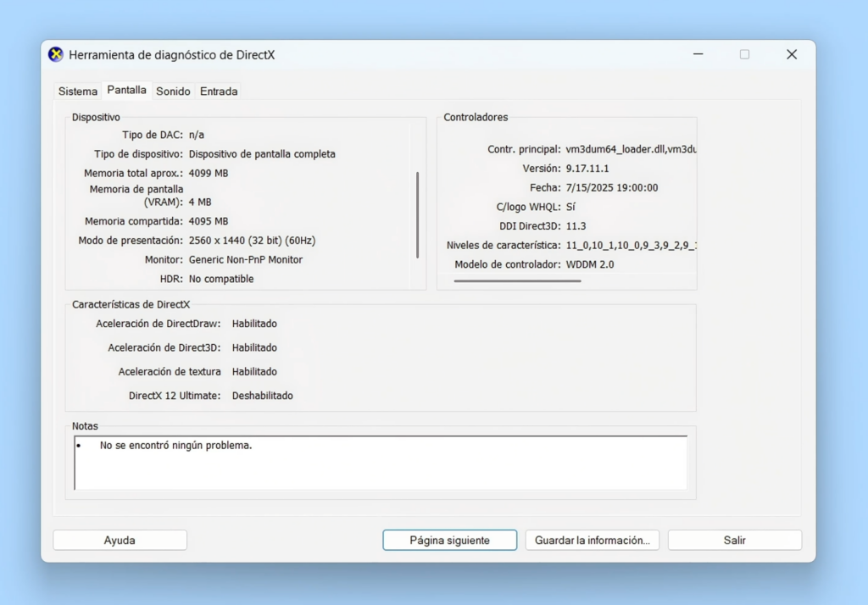Click the Ayuda button

[120, 540]
